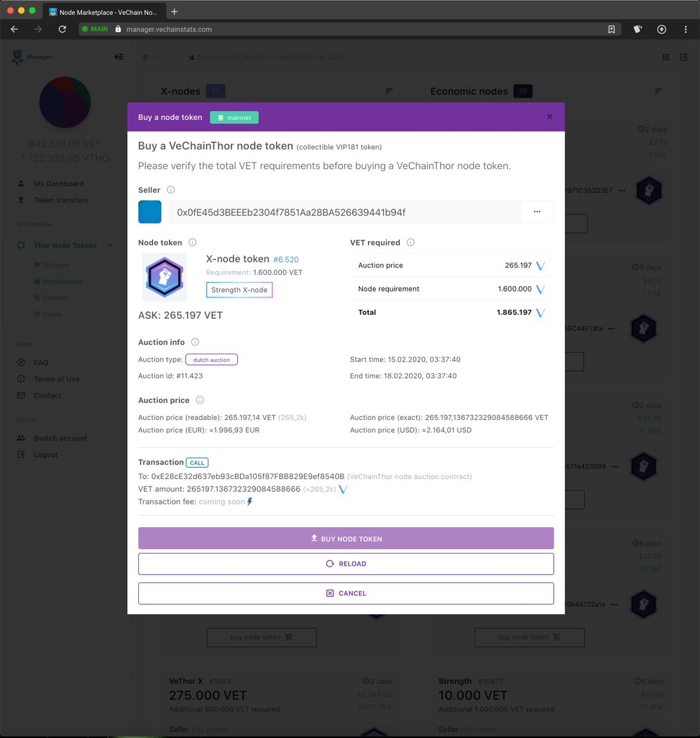Open Guide under Thor Node Tokens
Image resolution: width=700 pixels, height=738 pixels.
click(52, 314)
